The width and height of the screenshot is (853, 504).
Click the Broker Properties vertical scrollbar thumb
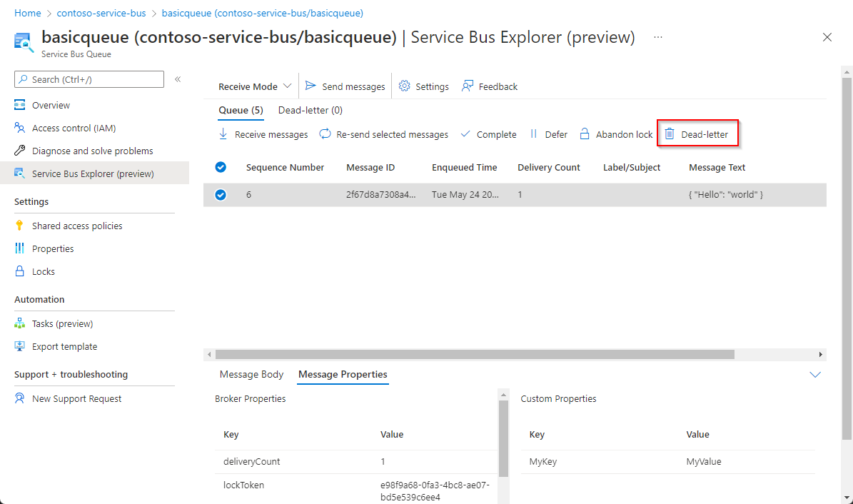pos(503,438)
